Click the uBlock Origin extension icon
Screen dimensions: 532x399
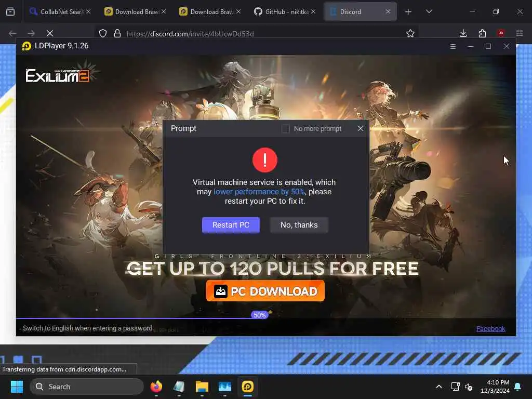(x=501, y=33)
